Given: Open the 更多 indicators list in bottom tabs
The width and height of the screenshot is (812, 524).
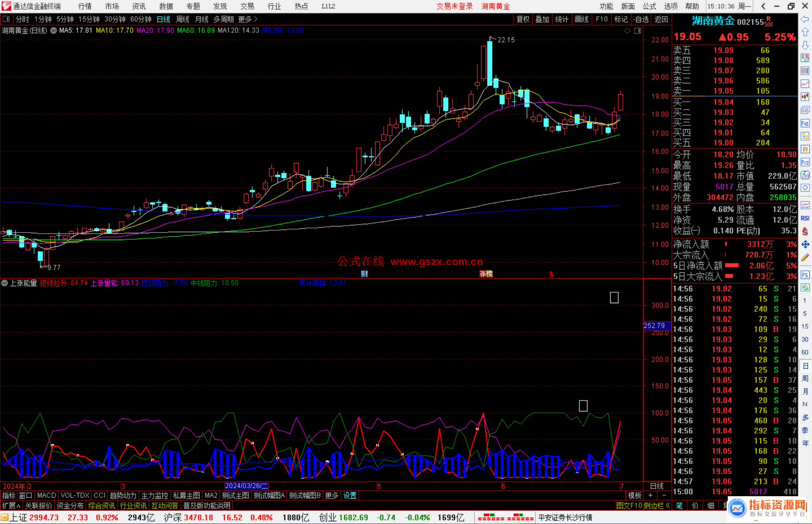Looking at the screenshot, I should [332, 495].
